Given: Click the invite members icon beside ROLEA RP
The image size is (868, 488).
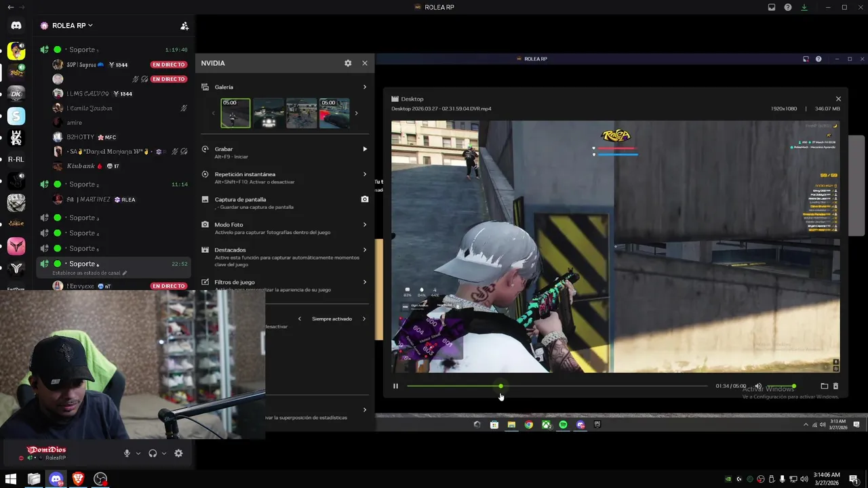Looking at the screenshot, I should tap(184, 26).
